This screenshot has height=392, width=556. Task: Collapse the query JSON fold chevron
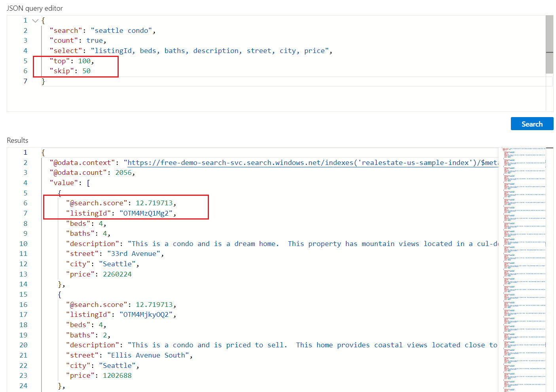35,21
